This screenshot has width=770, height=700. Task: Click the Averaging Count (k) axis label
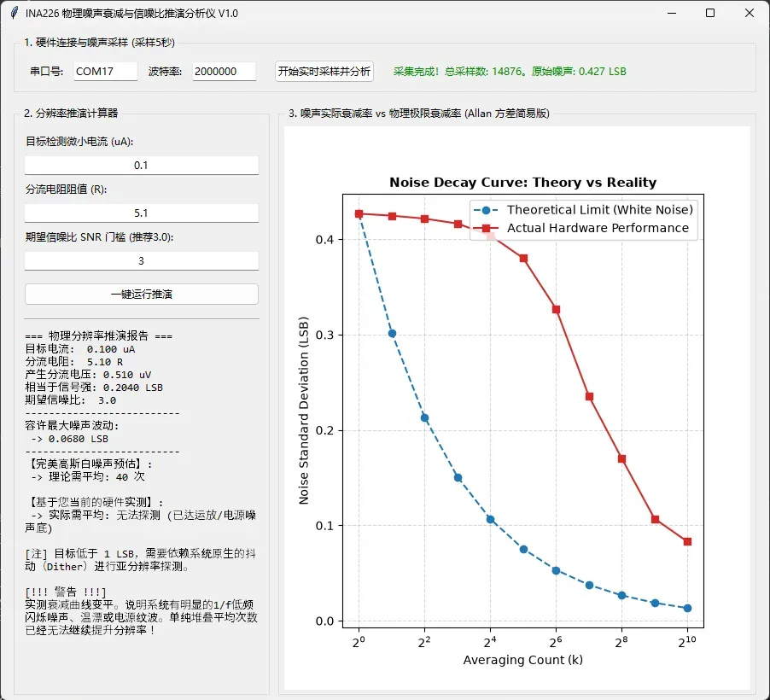click(523, 660)
